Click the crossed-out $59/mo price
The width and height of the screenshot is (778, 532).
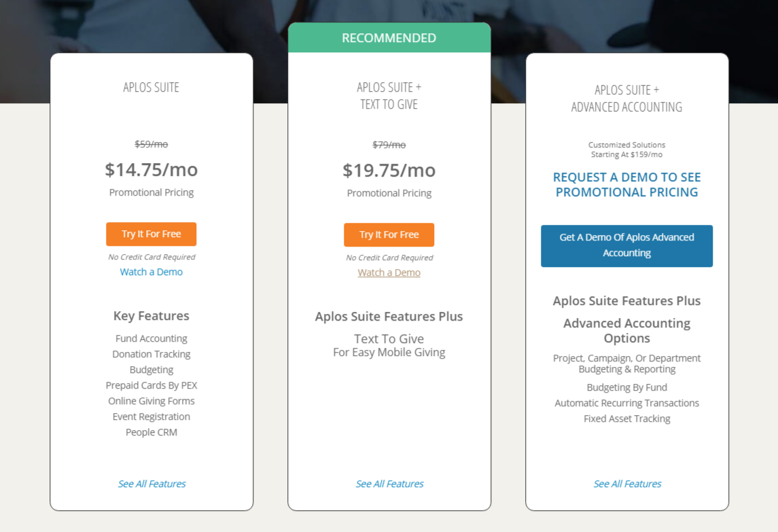click(152, 144)
